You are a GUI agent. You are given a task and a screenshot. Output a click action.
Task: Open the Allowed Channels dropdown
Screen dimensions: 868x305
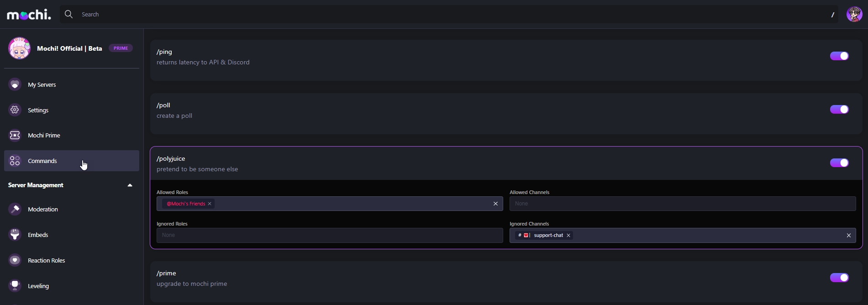(682, 204)
